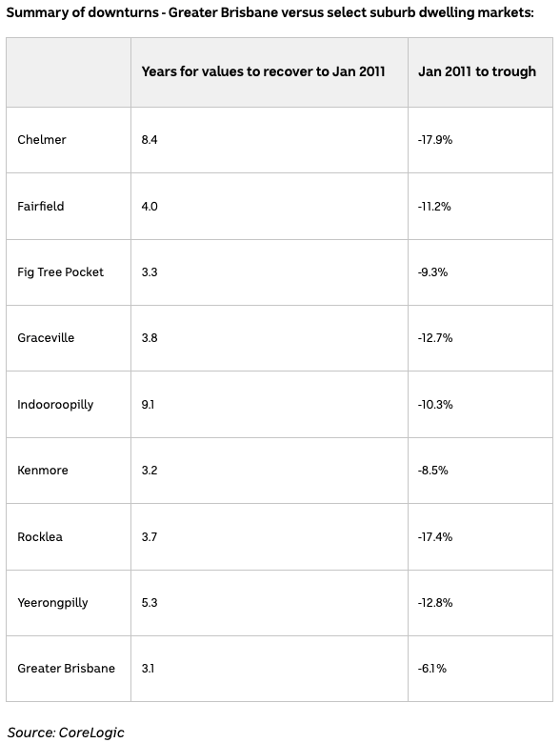Click Rocklea's -17.4% trough value
The height and width of the screenshot is (743, 560).
coord(435,537)
